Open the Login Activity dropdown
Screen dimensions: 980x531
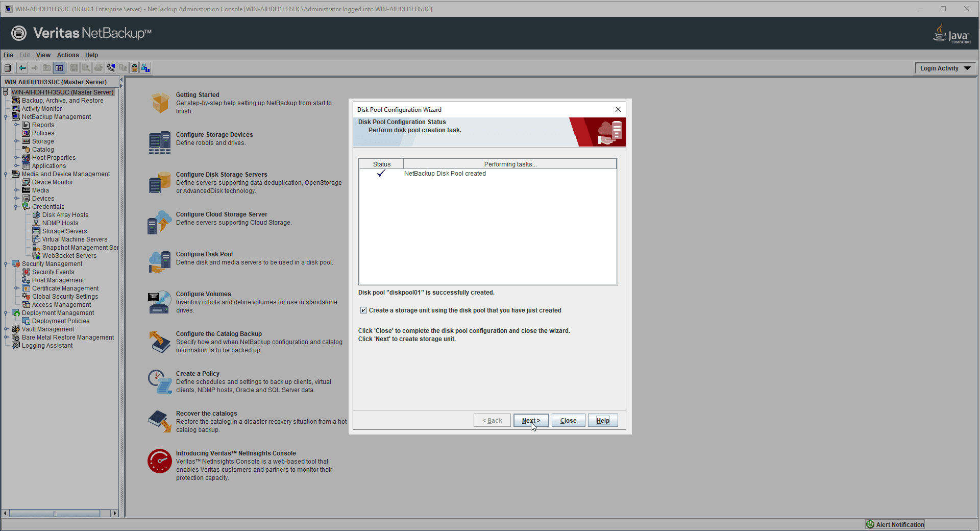click(x=945, y=68)
